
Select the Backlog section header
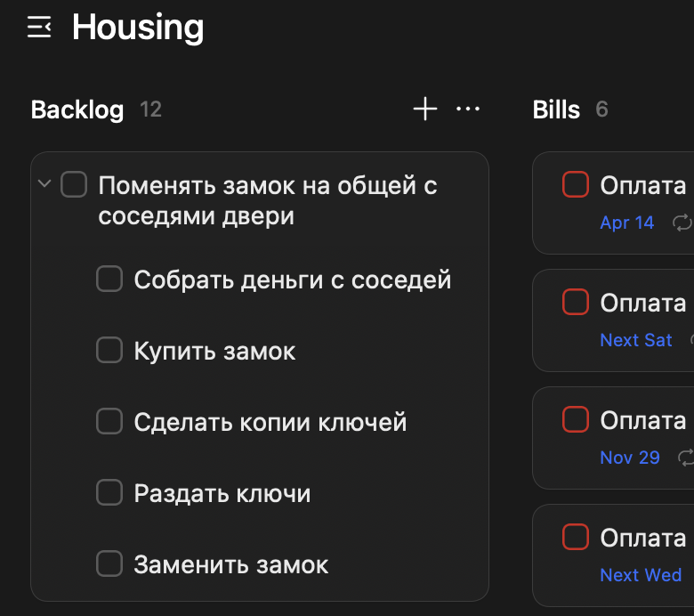(x=77, y=109)
